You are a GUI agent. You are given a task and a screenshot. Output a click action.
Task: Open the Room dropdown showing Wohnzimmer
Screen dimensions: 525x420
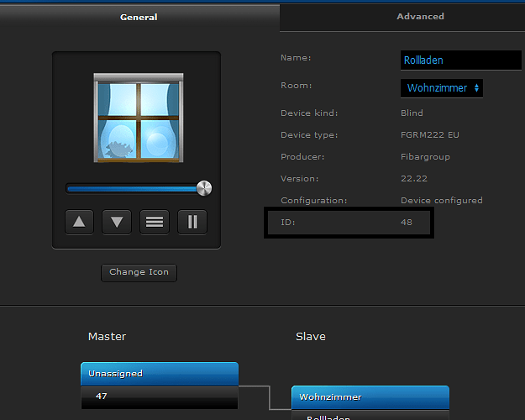point(442,88)
